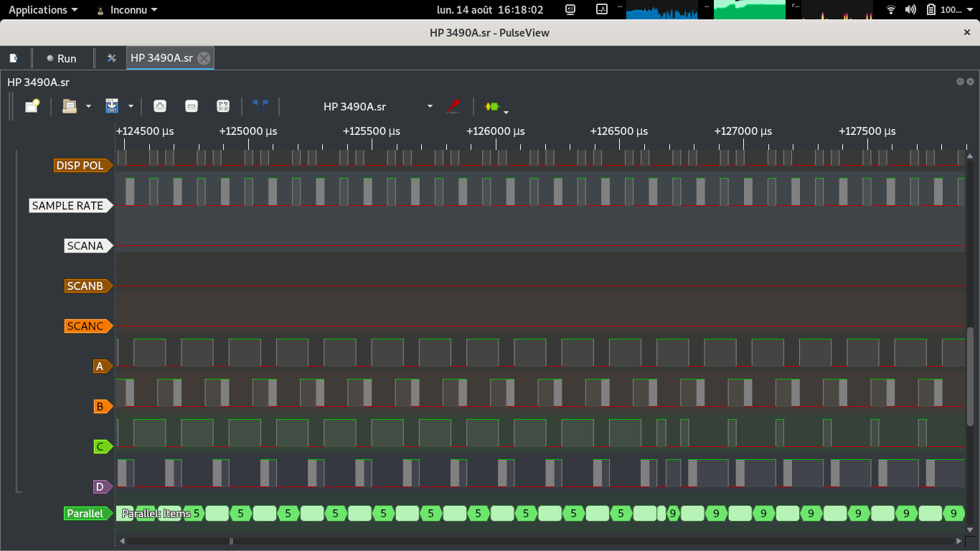This screenshot has height=551, width=980.
Task: Select channel C label
Action: pos(103,447)
